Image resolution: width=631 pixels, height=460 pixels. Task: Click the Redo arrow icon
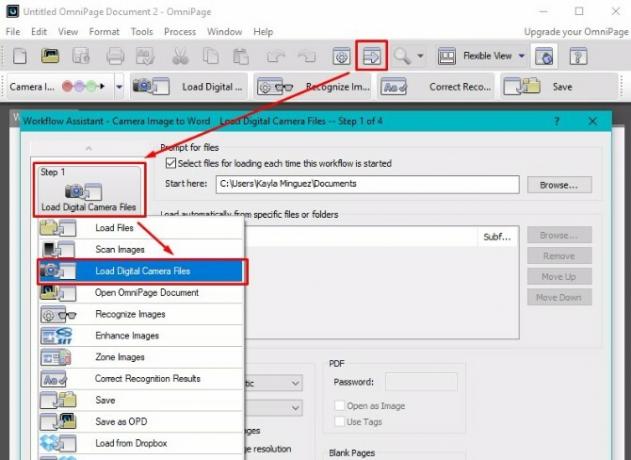[307, 56]
